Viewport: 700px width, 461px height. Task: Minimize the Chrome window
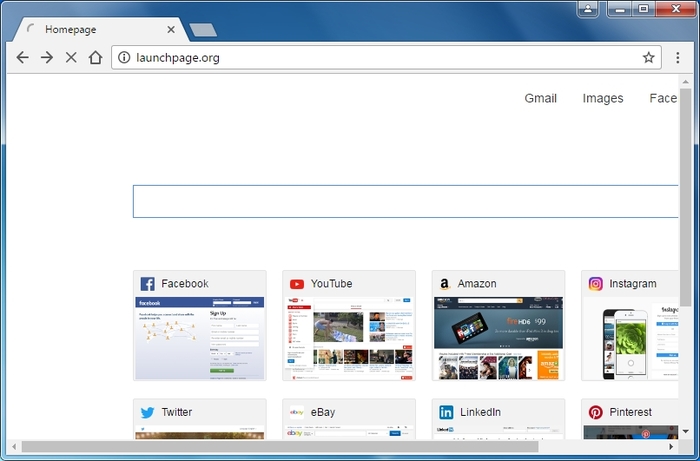tap(620, 9)
